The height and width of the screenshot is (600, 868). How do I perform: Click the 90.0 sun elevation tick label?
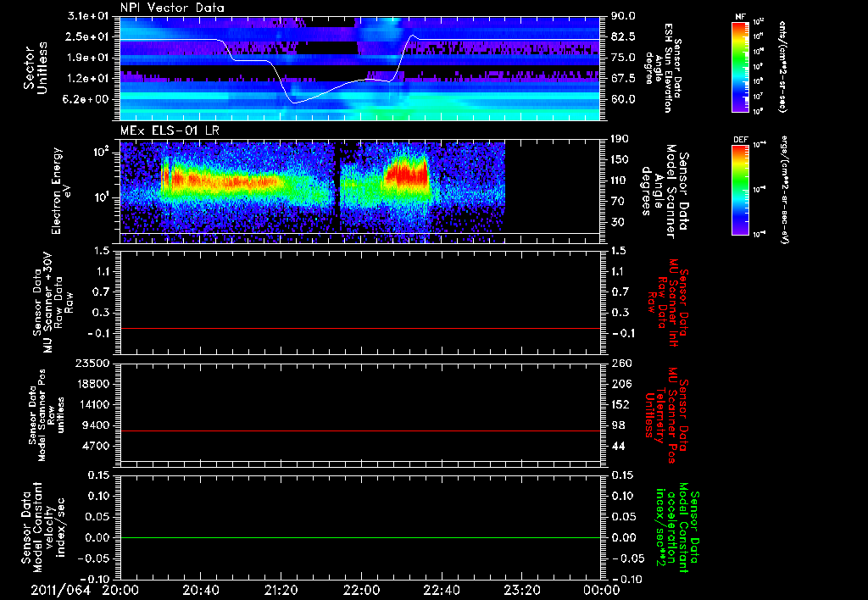(x=623, y=16)
